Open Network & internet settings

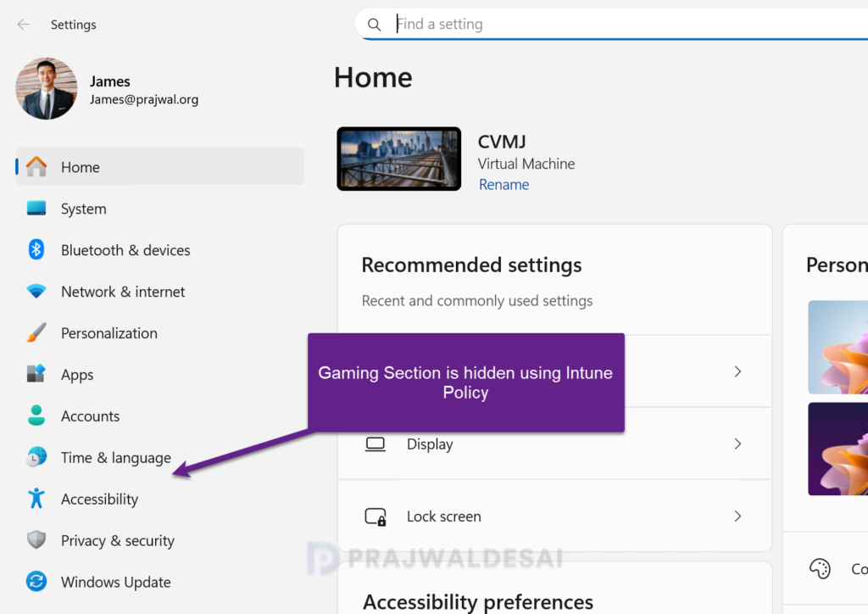click(x=159, y=291)
